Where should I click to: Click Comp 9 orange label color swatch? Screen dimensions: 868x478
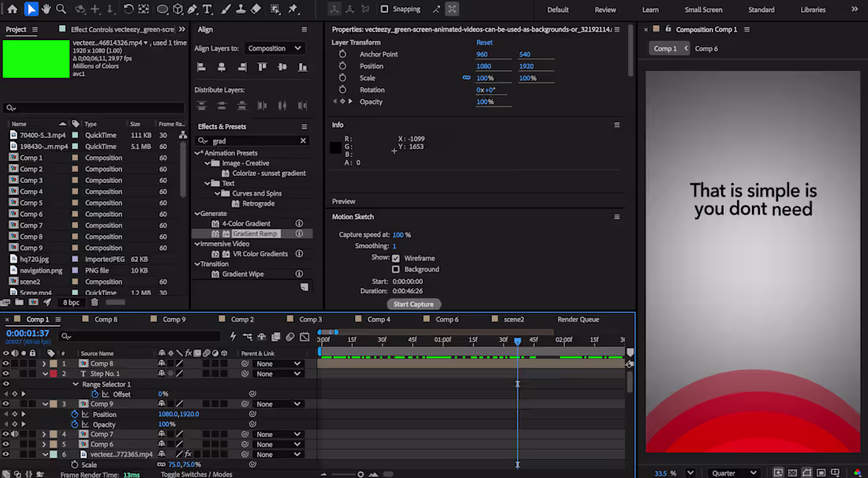[53, 404]
